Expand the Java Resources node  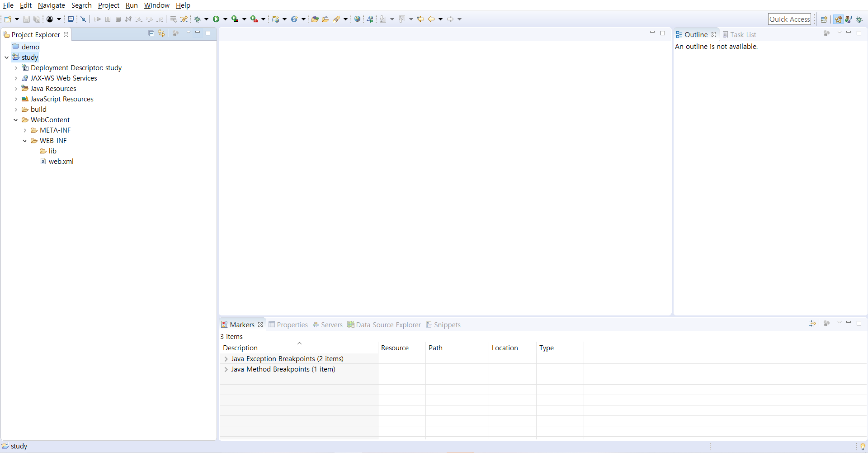click(16, 89)
